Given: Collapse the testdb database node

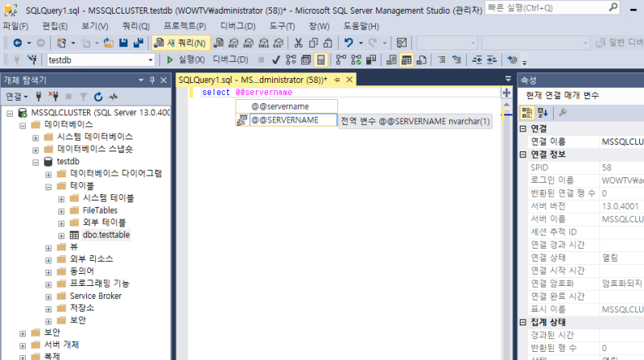Looking at the screenshot, I should tap(35, 163).
